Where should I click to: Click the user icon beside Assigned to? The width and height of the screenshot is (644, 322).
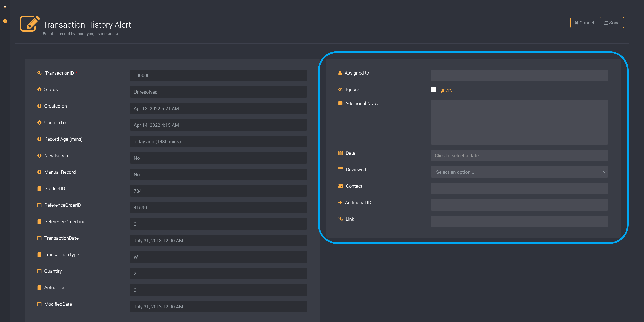(x=340, y=73)
